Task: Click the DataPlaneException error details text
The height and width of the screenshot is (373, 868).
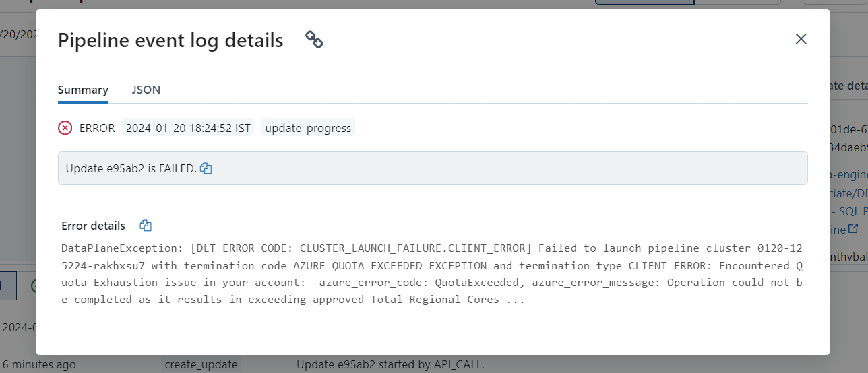Action: coord(432,274)
